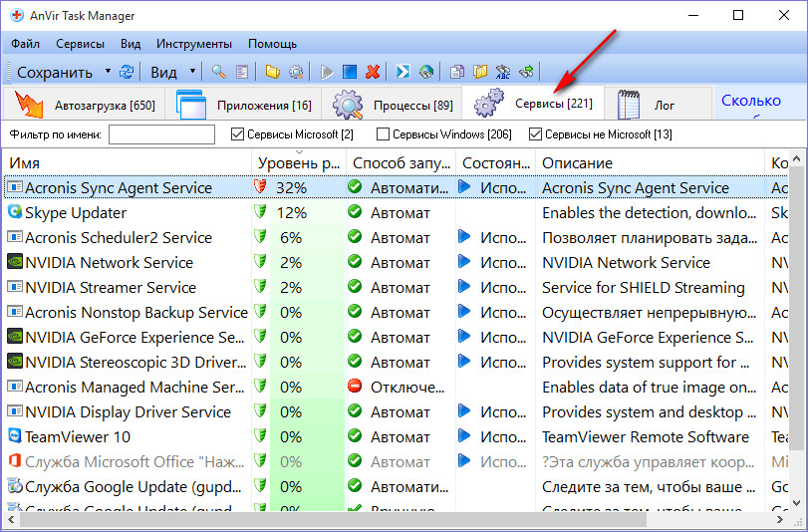Viewport: 808px width, 532px height.
Task: Open the Инструменты menu
Action: point(194,44)
